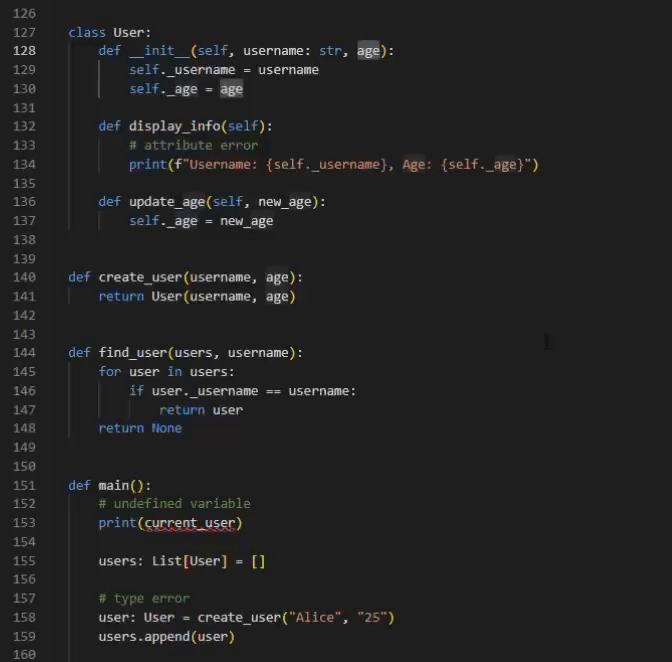Image resolution: width=672 pixels, height=662 pixels.
Task: Click new_age parameter on line 136
Action: pyautogui.click(x=285, y=201)
